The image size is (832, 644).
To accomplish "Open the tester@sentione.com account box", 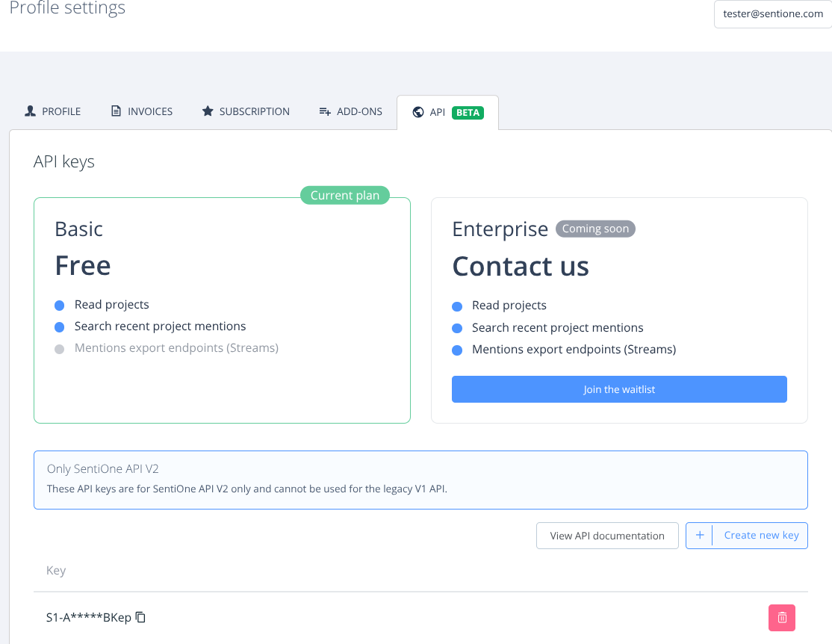I will [x=772, y=13].
